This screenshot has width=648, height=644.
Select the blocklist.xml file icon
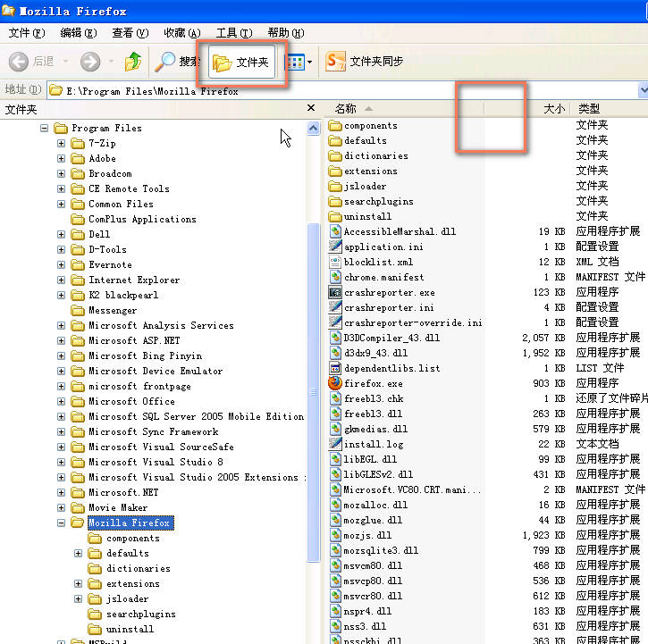pyautogui.click(x=335, y=262)
